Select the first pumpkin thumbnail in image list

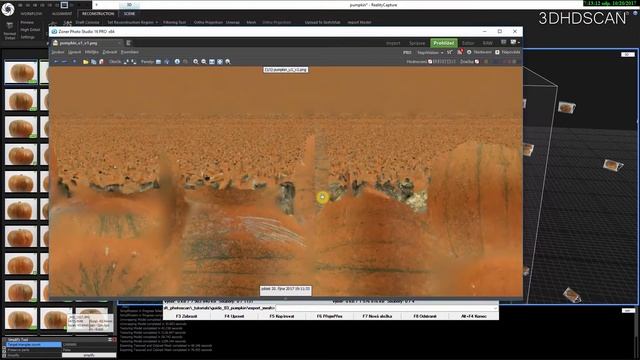[x=21, y=72]
